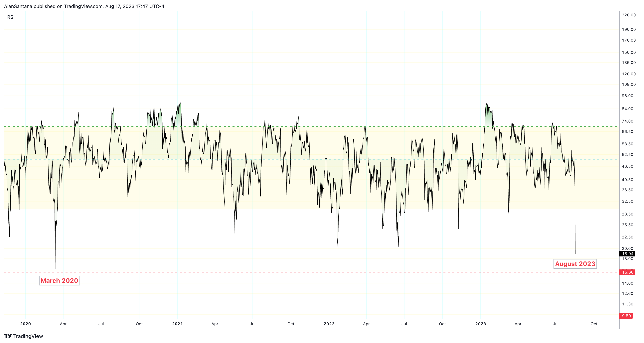Click the TradingView wordmark at bottom left
644x343 pixels.
28,336
